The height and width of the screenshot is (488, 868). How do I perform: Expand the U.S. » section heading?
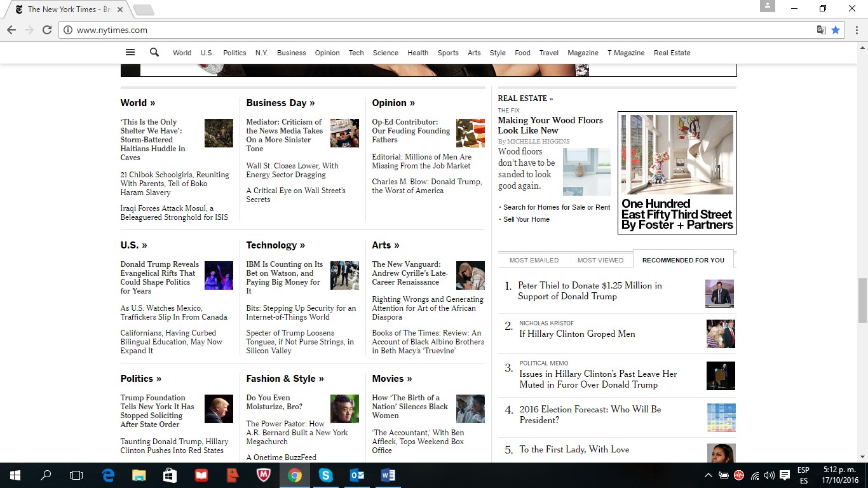(133, 245)
